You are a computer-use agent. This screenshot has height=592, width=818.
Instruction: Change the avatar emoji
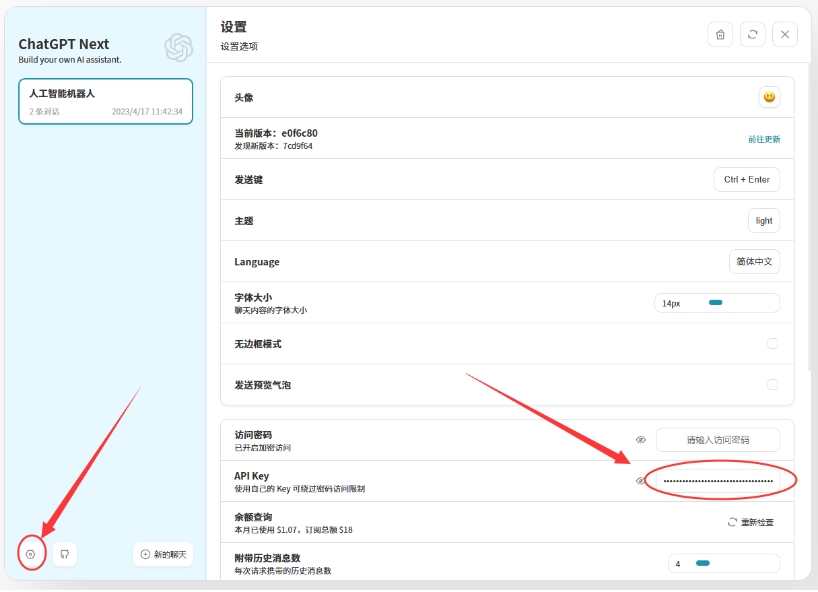tap(769, 97)
